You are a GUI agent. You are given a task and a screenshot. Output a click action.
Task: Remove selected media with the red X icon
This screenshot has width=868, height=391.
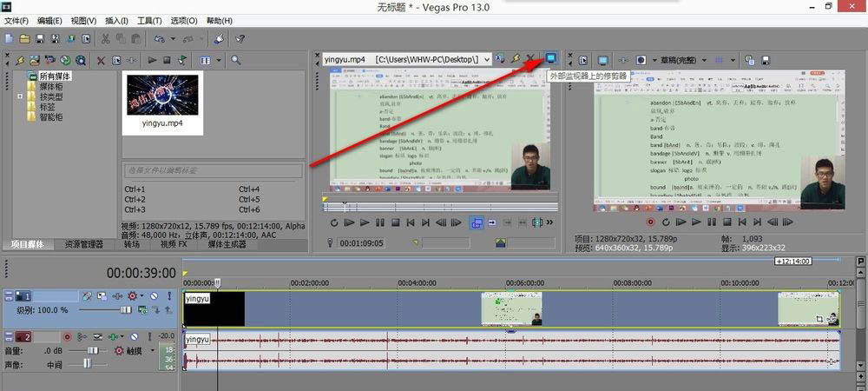101,60
